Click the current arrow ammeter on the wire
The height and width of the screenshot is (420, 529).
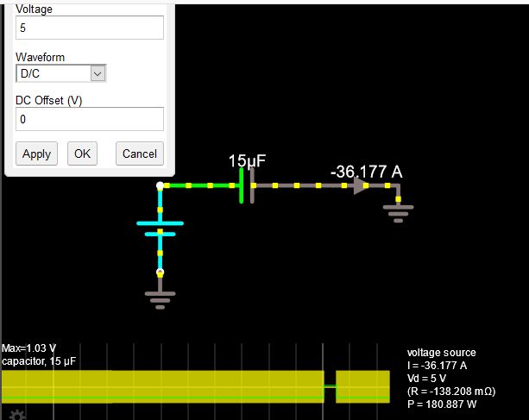pos(361,185)
